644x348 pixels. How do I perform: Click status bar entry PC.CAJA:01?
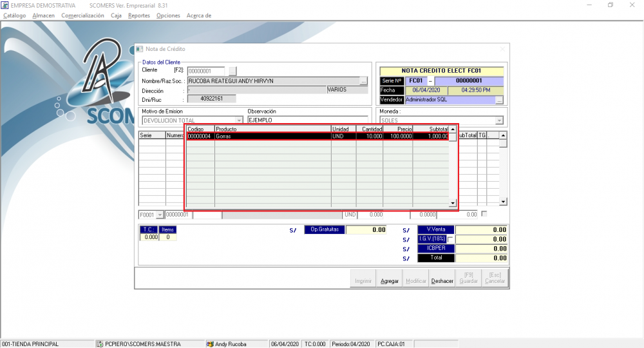click(391, 344)
